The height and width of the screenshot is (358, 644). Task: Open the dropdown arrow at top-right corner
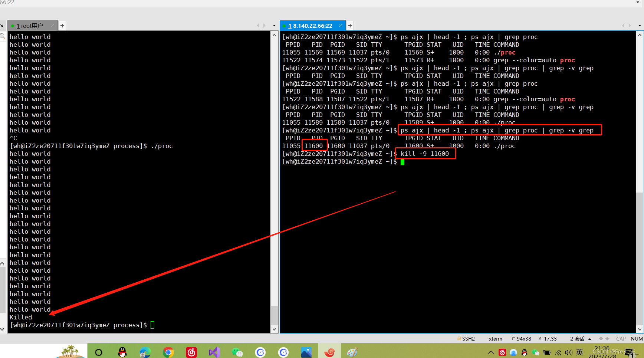point(638,2)
